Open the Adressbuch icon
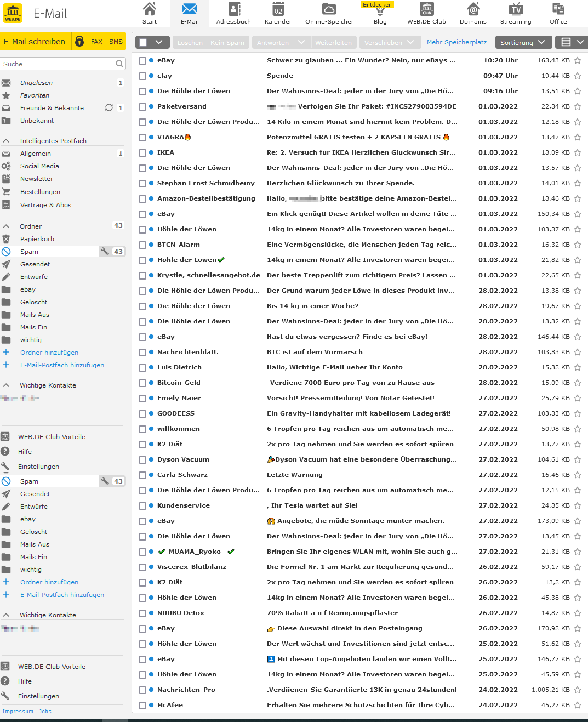 click(x=233, y=13)
